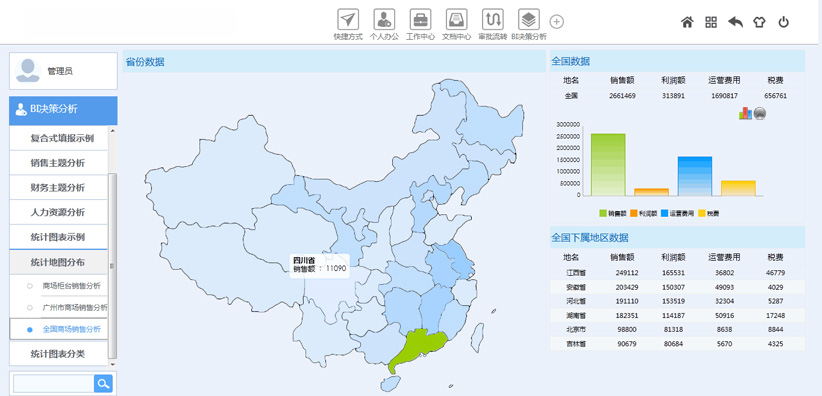Go to home via house icon
Screen dimensions: 822x396
(687, 22)
